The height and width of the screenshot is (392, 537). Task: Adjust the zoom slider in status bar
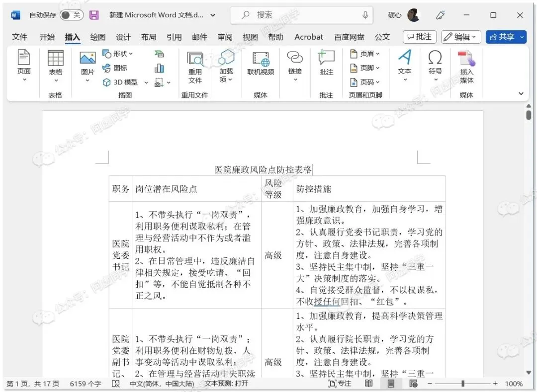coord(463,384)
